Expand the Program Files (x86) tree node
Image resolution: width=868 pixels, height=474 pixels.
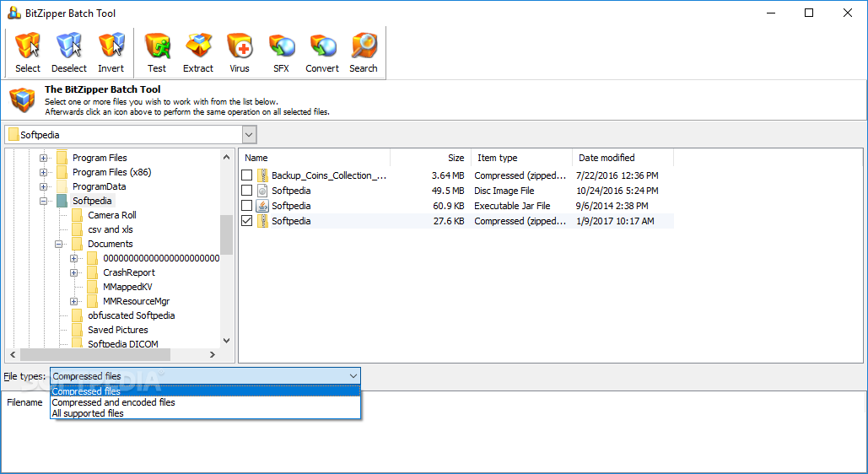(43, 172)
